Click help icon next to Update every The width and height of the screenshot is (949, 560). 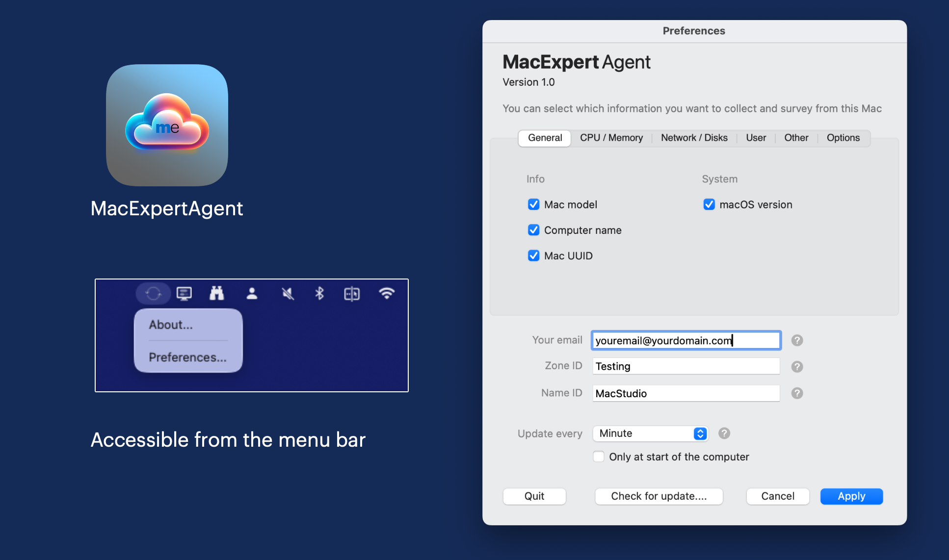tap(724, 433)
